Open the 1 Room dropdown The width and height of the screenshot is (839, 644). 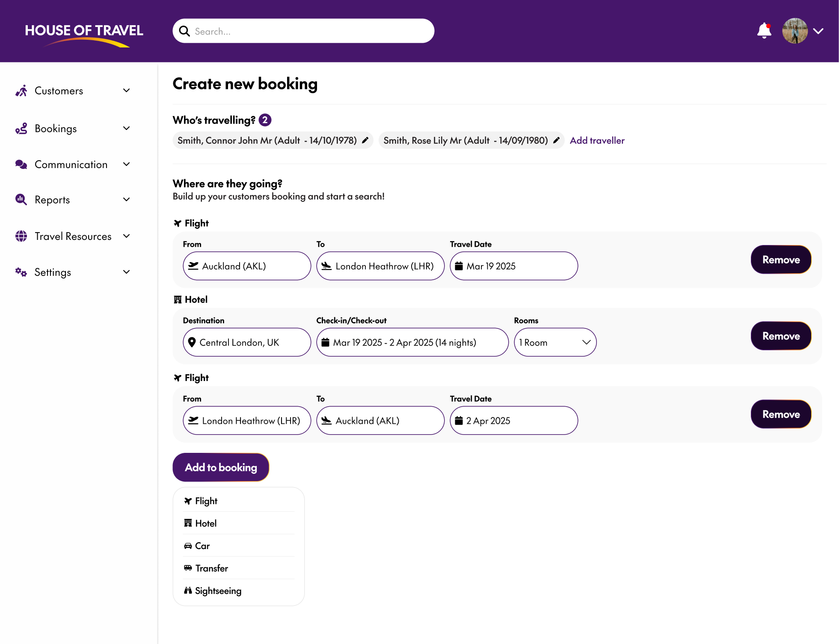click(555, 342)
